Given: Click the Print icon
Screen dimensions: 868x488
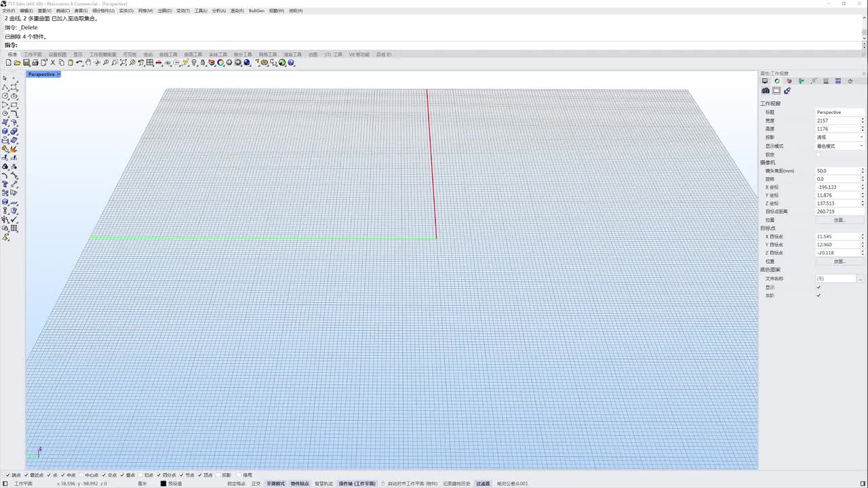Looking at the screenshot, I should [x=35, y=62].
